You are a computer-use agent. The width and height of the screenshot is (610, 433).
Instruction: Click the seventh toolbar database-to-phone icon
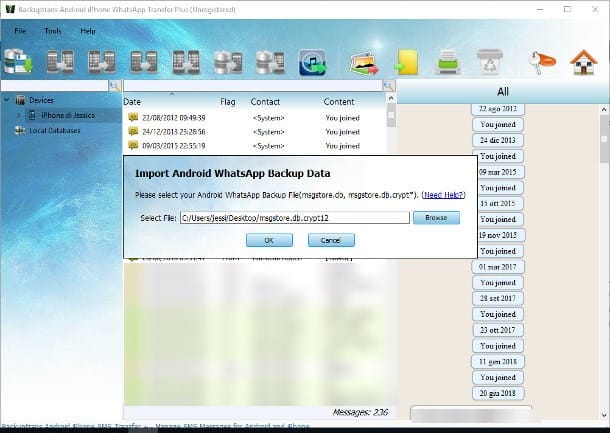(270, 62)
